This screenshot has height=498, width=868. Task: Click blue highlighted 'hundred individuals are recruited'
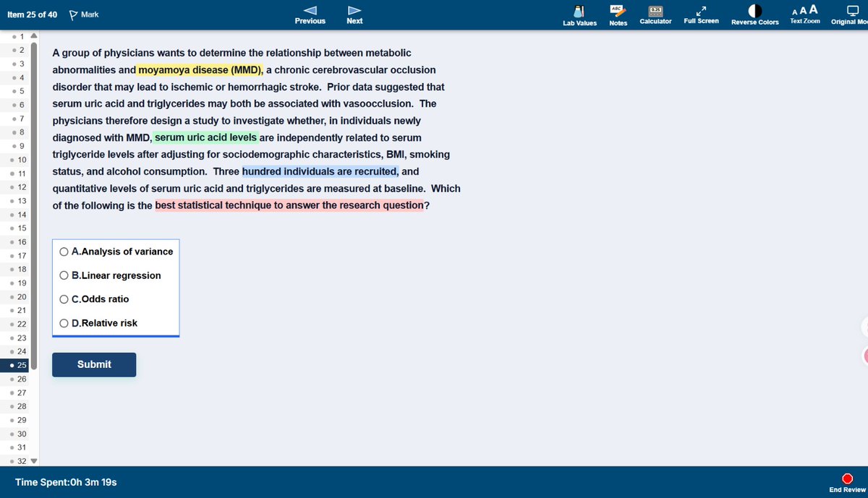coord(320,171)
